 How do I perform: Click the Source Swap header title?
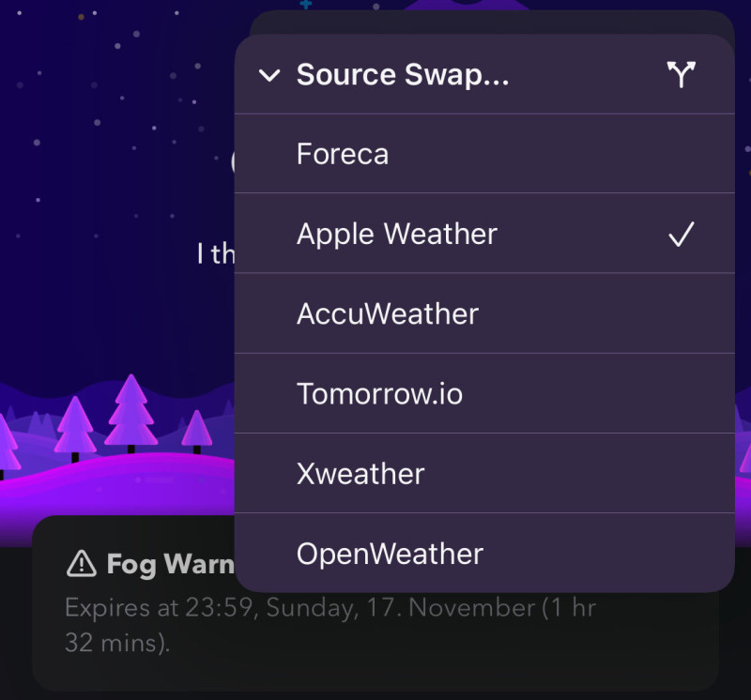(403, 75)
